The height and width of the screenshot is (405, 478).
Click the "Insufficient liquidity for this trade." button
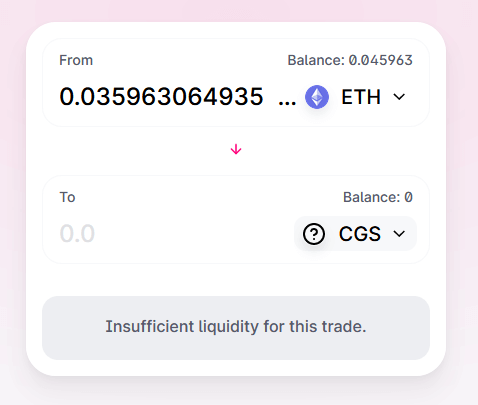point(236,328)
